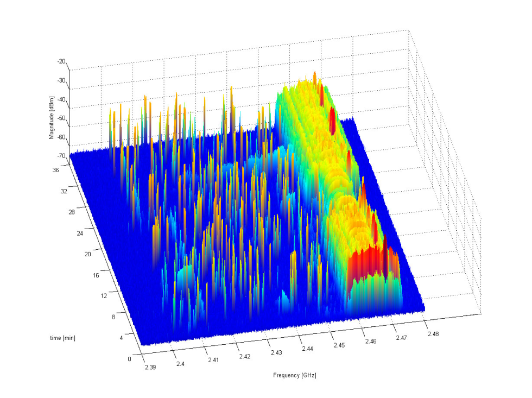Select the 36 time tick label
Screen dimensions: 532x398
[x=55, y=170]
